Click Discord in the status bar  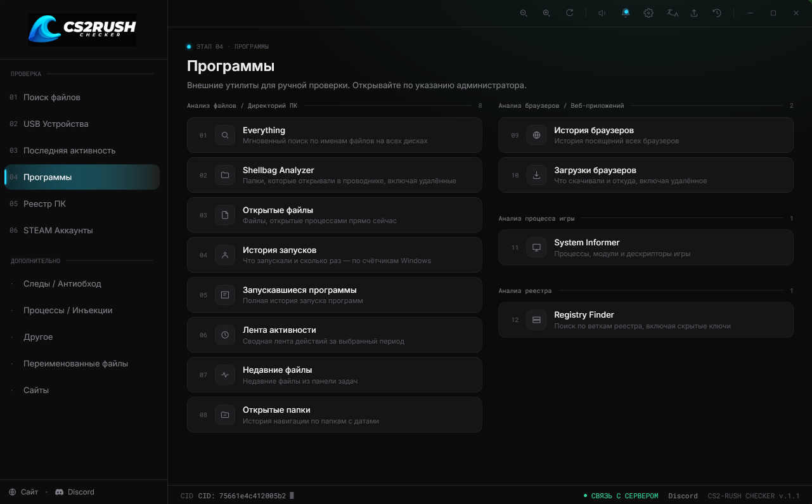coord(683,496)
